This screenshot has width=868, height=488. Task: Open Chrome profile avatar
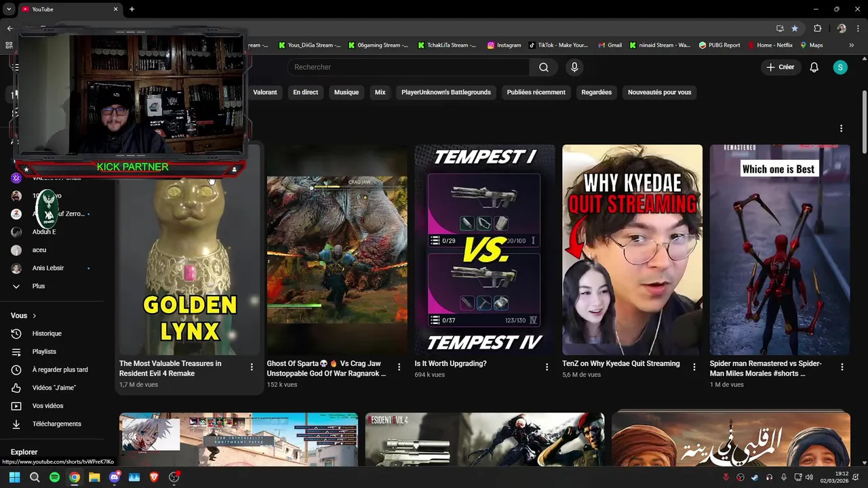842,28
